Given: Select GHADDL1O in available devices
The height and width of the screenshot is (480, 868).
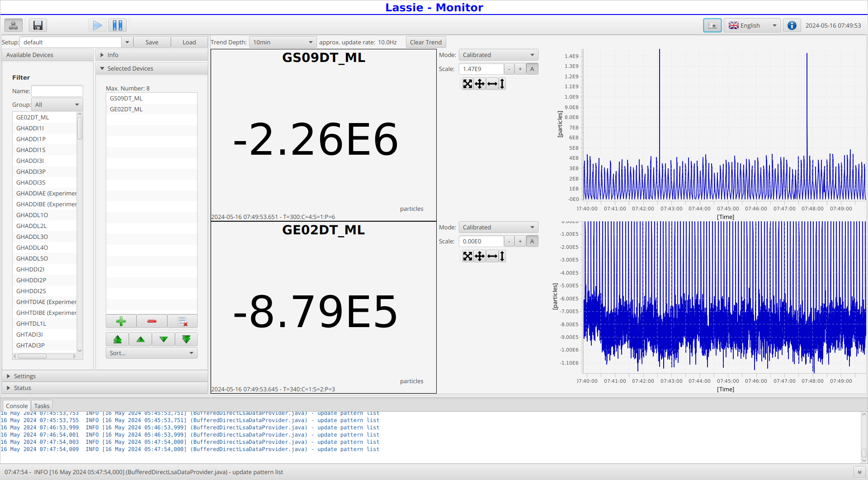Looking at the screenshot, I should [45, 215].
